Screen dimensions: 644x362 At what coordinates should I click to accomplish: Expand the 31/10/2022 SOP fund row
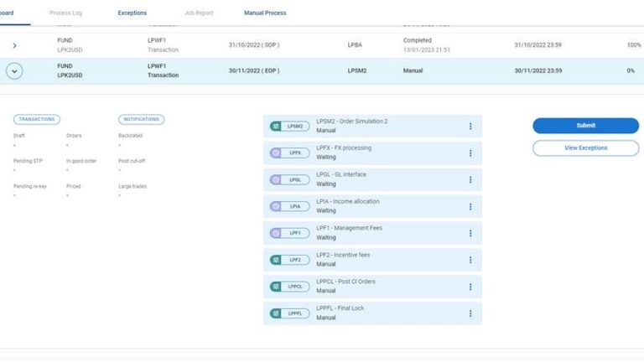coord(15,45)
